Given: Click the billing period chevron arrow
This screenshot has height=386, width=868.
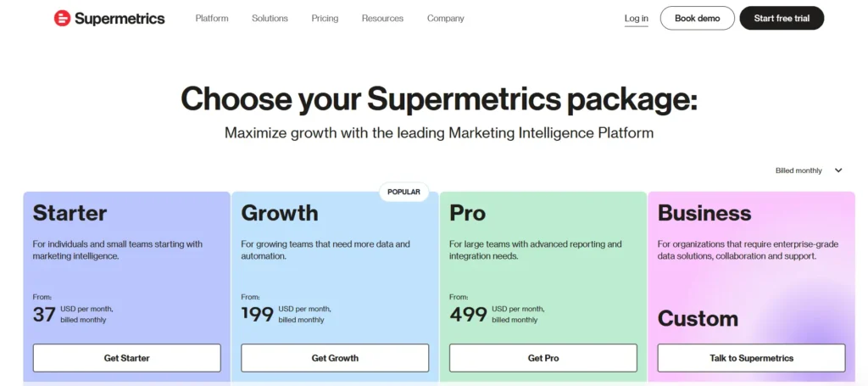Looking at the screenshot, I should [x=838, y=171].
